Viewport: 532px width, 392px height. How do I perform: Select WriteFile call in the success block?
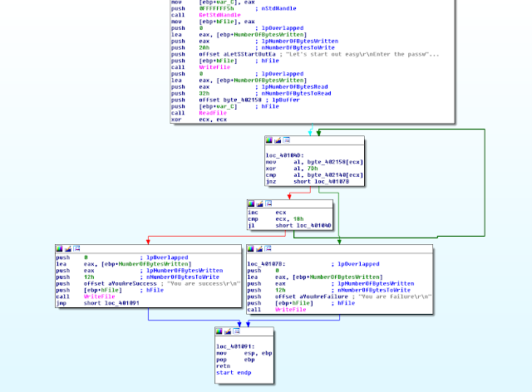(x=99, y=296)
